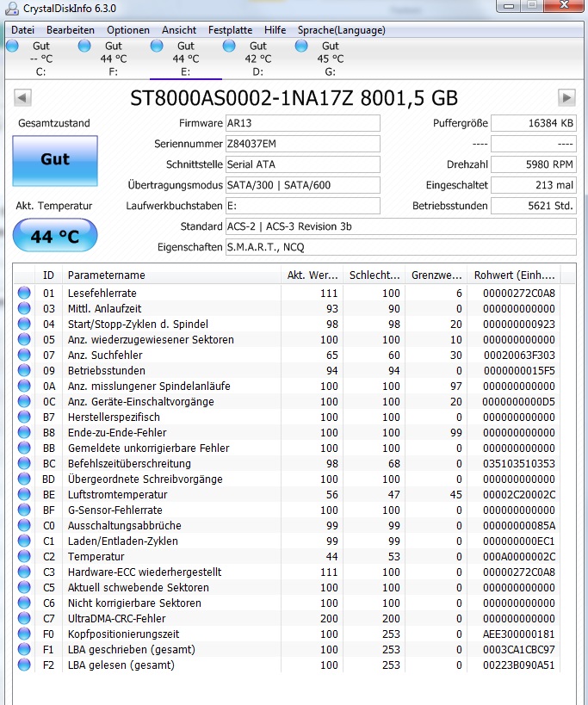The width and height of the screenshot is (588, 705).
Task: Click status icon of Gemeldete unkorrigierbare Fehler
Action: [x=24, y=448]
